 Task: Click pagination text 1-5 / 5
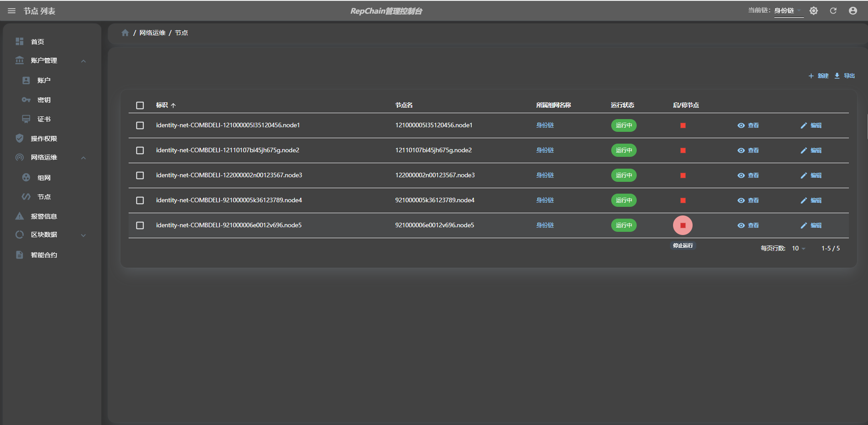[x=831, y=248]
